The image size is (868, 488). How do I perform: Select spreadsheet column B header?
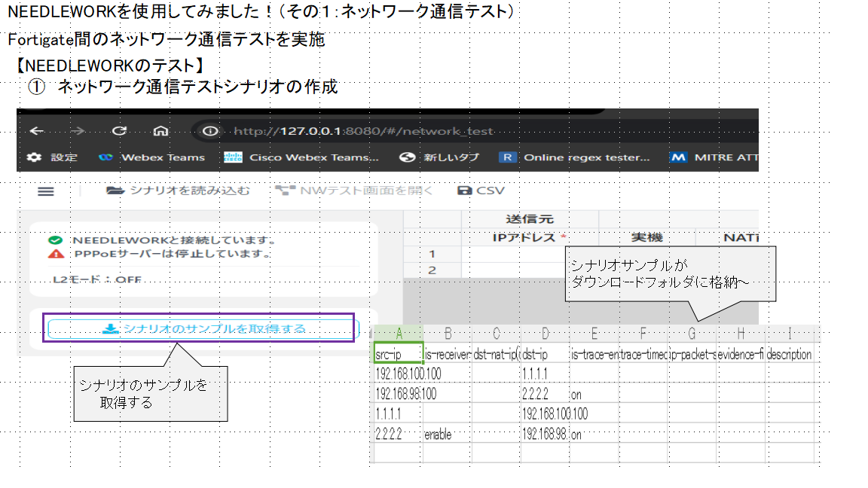tap(448, 334)
